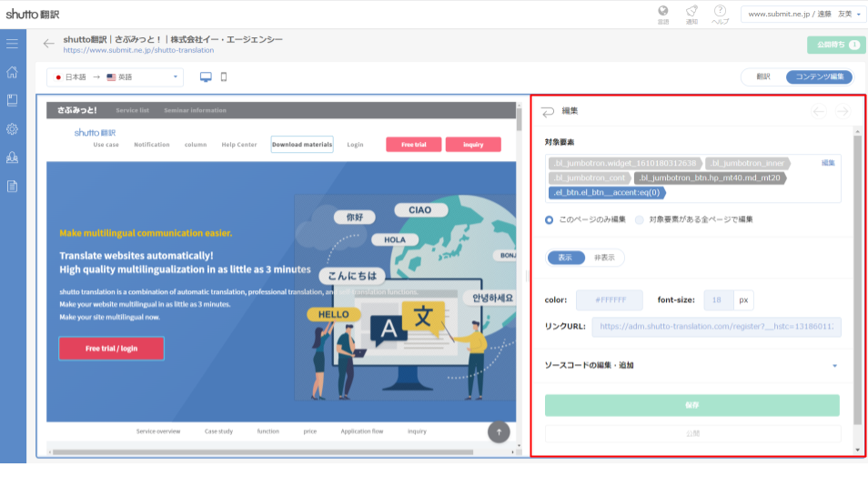Click Case study in preview footer nav
The image size is (868, 477).
(x=218, y=431)
